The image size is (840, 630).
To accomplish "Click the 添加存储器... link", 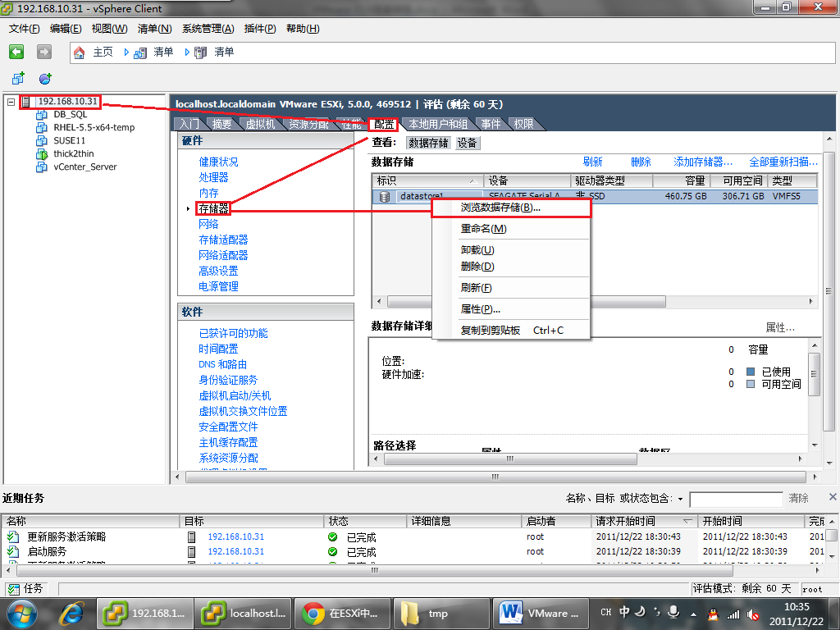I will coord(703,162).
